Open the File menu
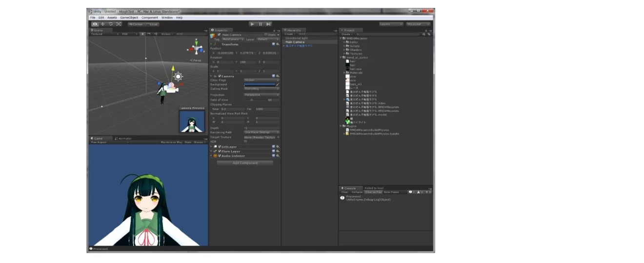Image resolution: width=644 pixels, height=263 pixels. tap(92, 18)
